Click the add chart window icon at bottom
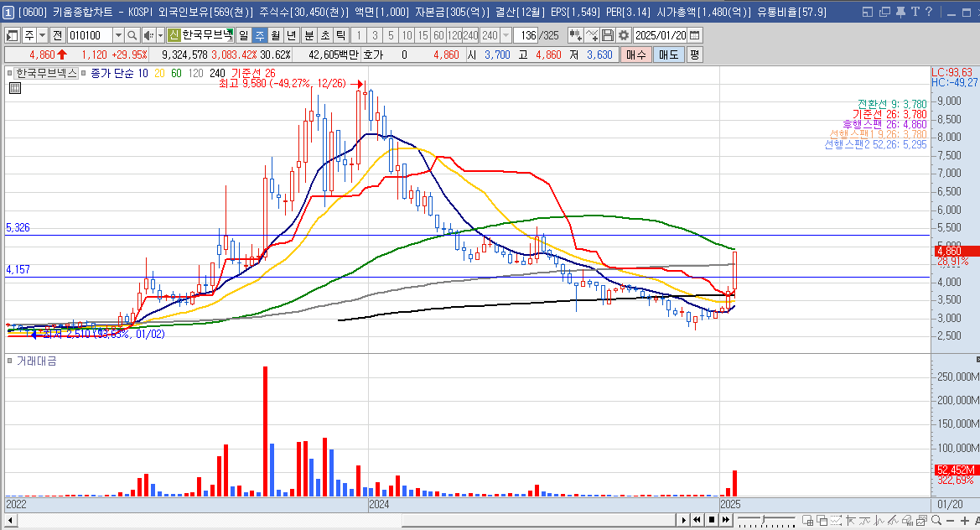The width and height of the screenshot is (980, 530). point(807,520)
